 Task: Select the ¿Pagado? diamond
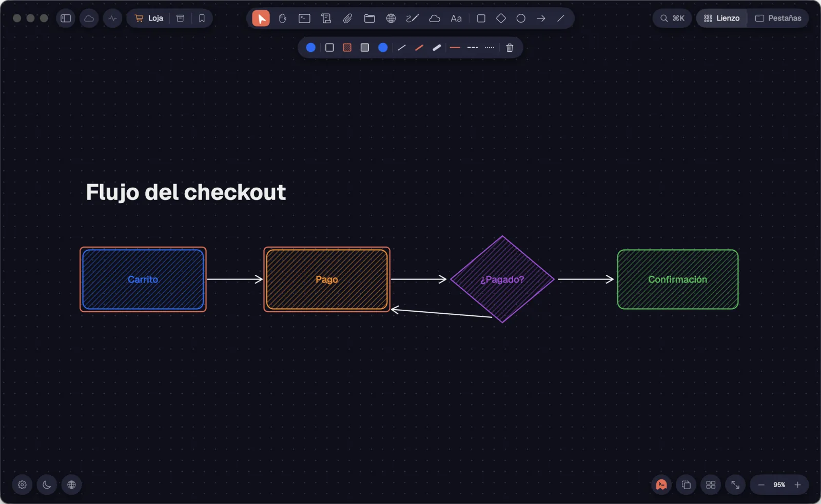pyautogui.click(x=502, y=279)
